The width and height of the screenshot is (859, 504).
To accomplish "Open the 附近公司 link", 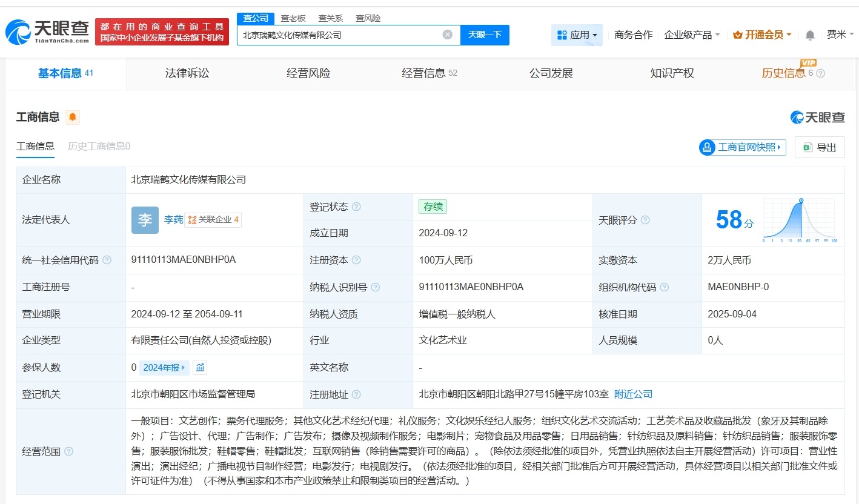I will 633,394.
